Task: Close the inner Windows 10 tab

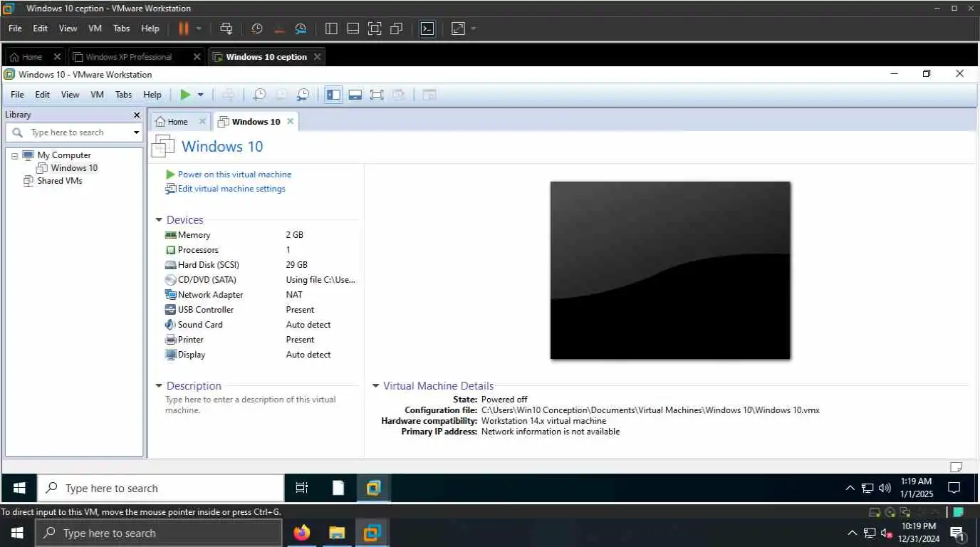Action: pyautogui.click(x=290, y=122)
